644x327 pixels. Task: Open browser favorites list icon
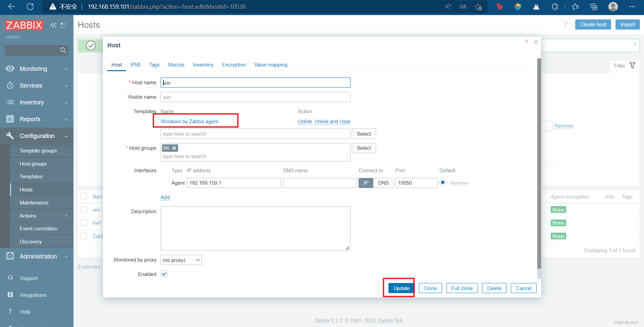[575, 7]
